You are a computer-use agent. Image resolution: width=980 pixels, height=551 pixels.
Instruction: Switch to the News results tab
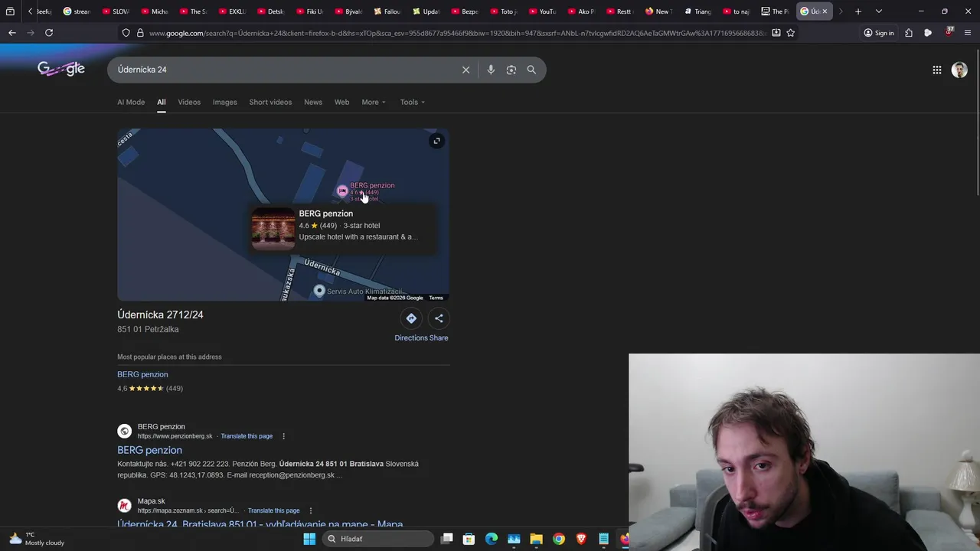(x=313, y=103)
